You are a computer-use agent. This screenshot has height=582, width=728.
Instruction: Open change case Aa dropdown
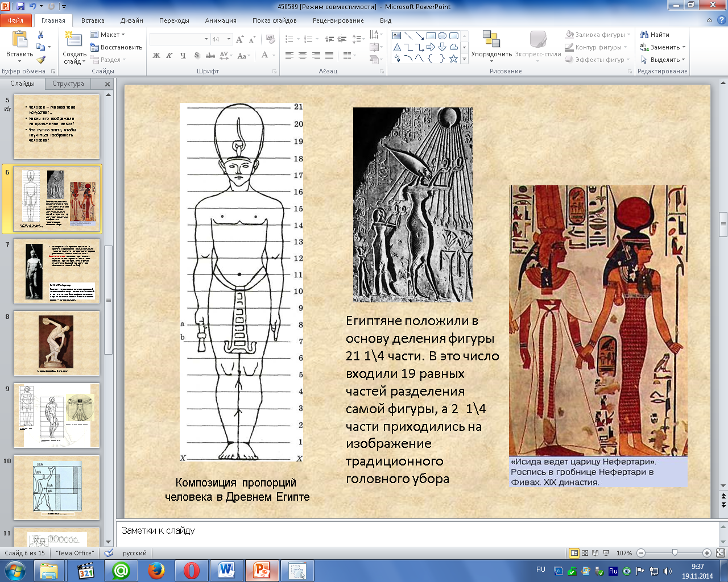243,56
